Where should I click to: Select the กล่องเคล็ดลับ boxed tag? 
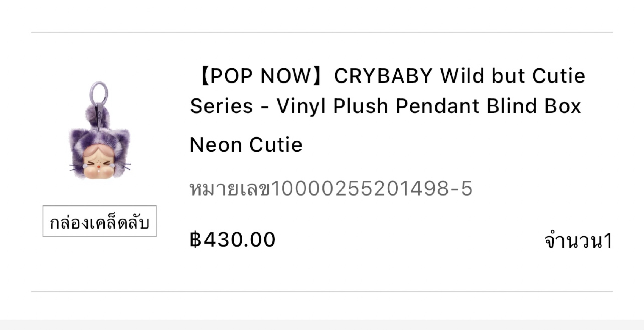[x=99, y=221]
